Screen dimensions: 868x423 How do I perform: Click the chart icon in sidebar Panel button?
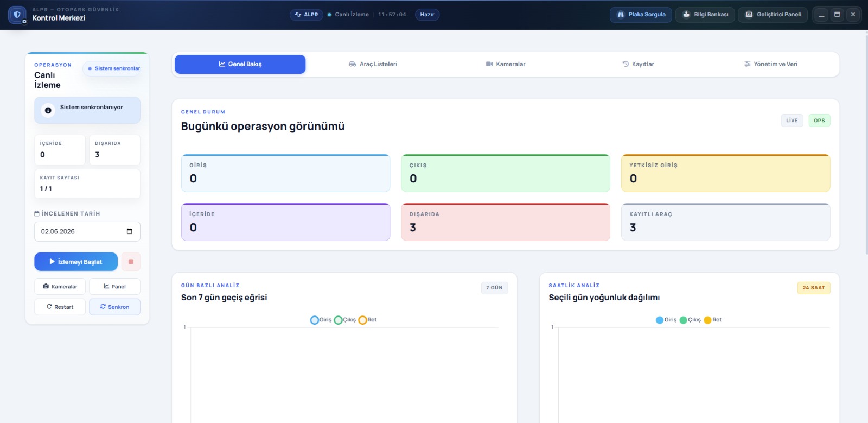coord(106,286)
